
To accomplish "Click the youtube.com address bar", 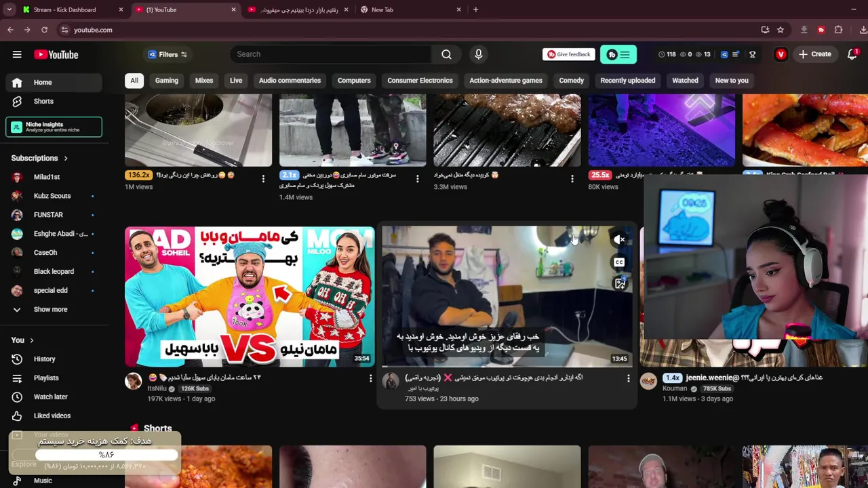I will [407, 30].
